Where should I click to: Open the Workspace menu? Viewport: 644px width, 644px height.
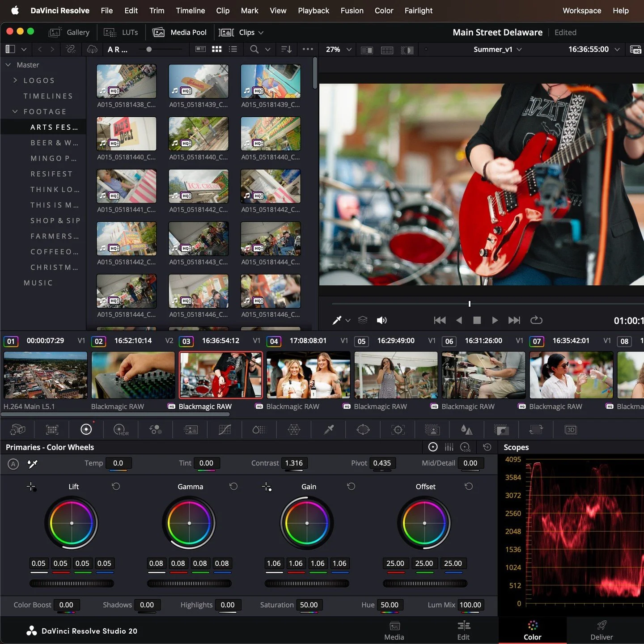582,10
